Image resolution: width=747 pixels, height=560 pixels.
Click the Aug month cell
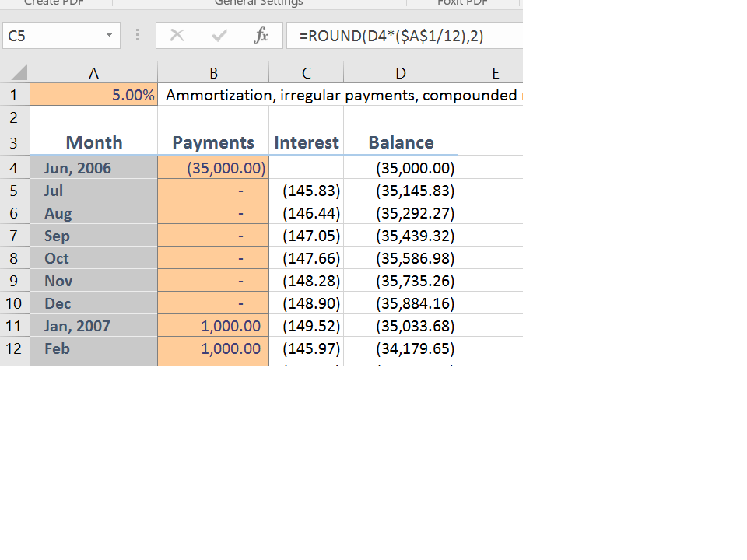[94, 213]
